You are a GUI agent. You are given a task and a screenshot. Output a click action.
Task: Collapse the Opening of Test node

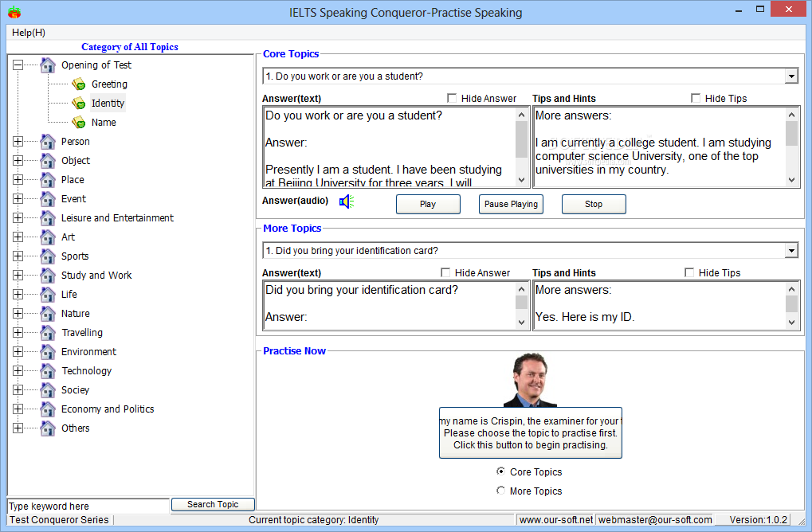[x=18, y=65]
